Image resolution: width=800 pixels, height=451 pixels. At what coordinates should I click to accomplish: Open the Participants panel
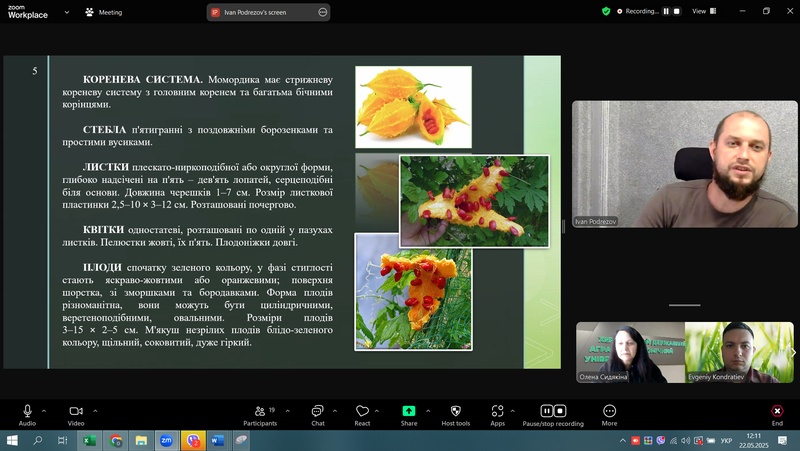[x=259, y=411]
